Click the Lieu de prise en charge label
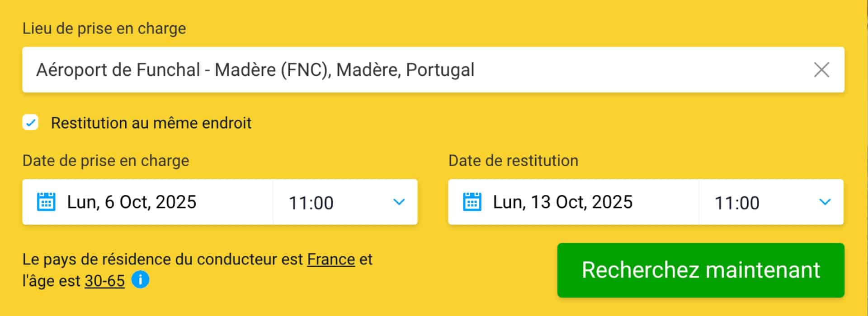 [x=104, y=28]
